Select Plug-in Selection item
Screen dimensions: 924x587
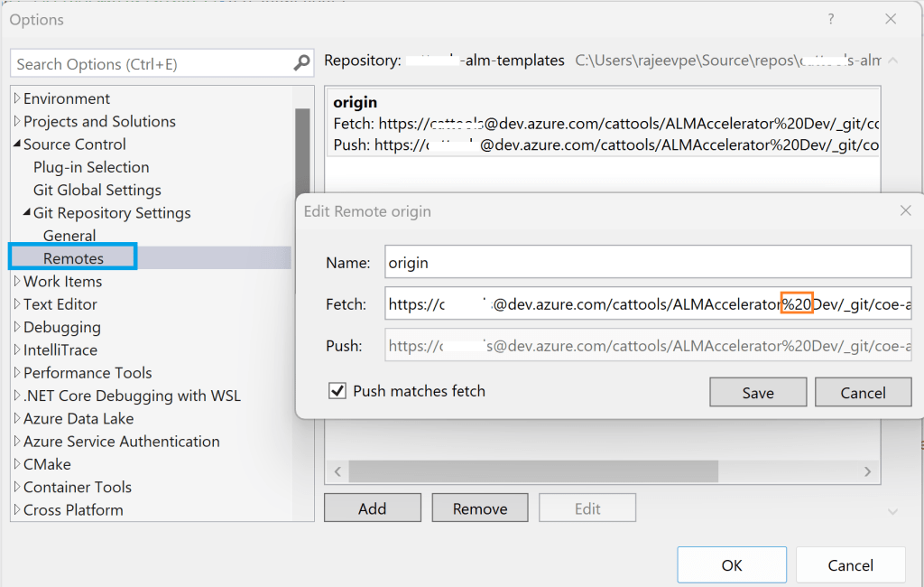click(x=91, y=167)
